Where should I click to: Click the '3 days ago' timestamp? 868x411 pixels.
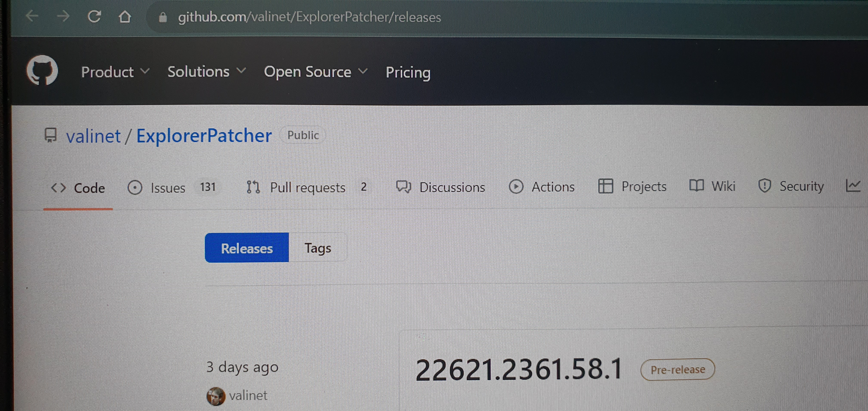242,367
